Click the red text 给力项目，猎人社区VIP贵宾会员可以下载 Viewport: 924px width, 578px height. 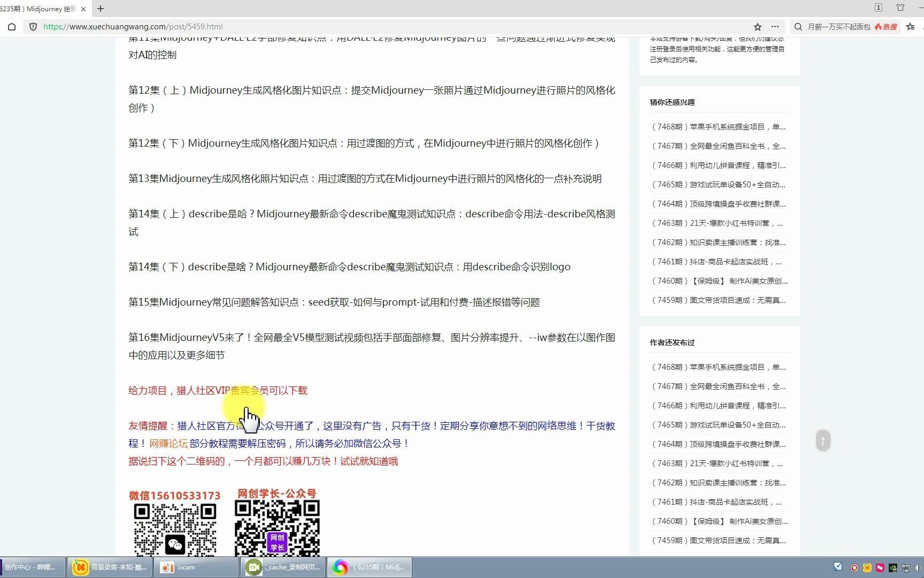218,391
